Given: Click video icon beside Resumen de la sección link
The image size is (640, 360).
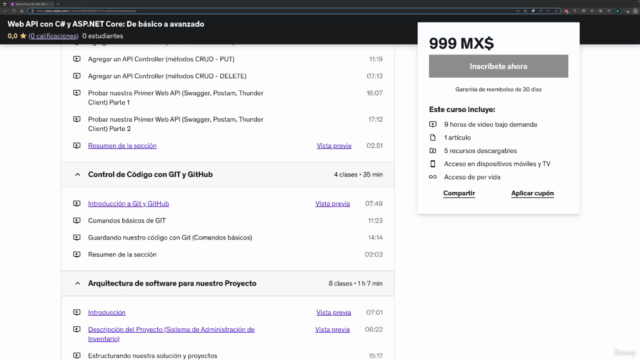Looking at the screenshot, I should click(77, 145).
